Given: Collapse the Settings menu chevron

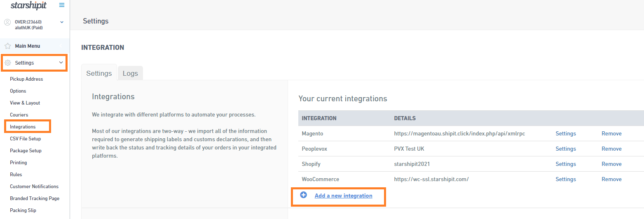Looking at the screenshot, I should [x=61, y=63].
